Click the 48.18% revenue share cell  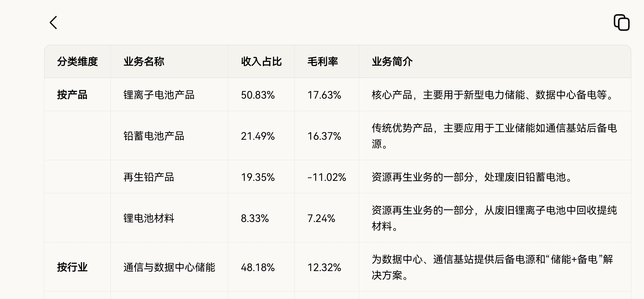coord(258,267)
